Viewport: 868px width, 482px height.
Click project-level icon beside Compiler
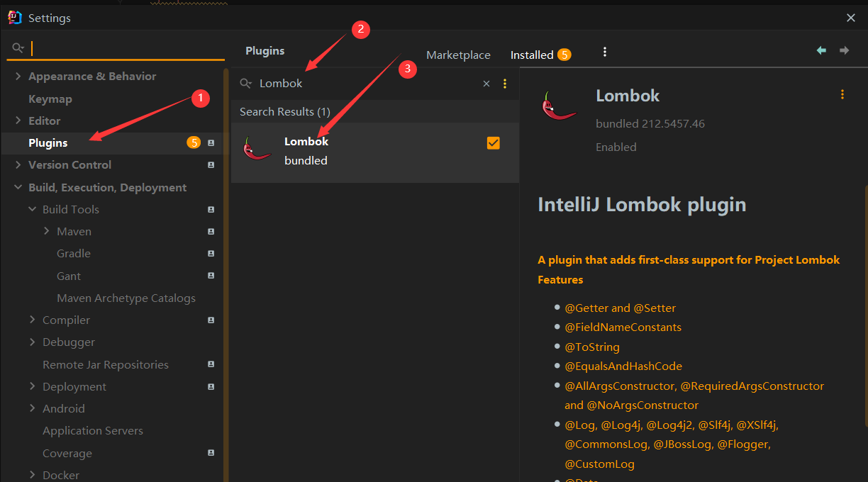(x=211, y=320)
